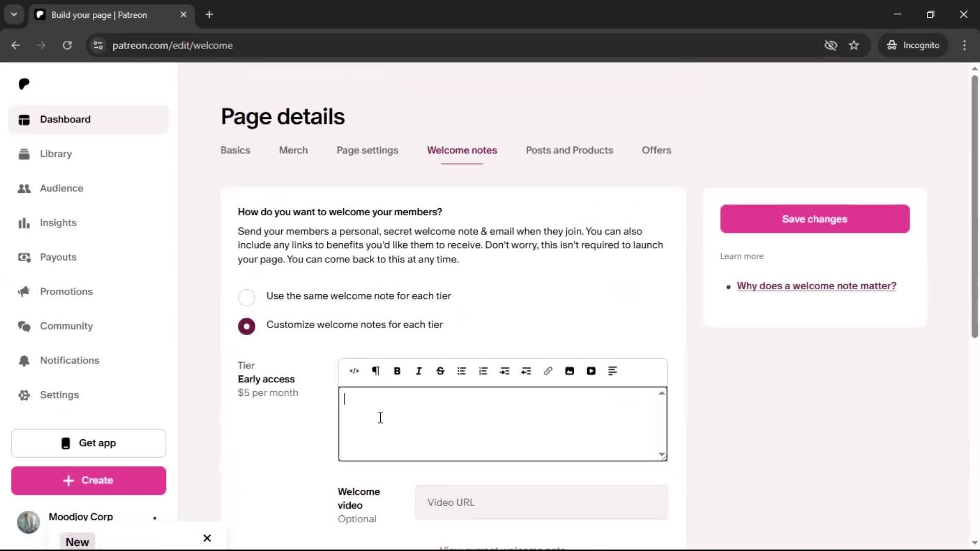Screen dimensions: 980x551
Task: Select same welcome note for each tier
Action: 247,297
